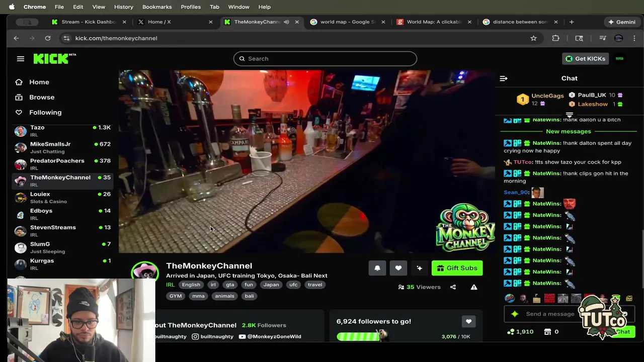
Task: Click the sparkle button beside Gift Subs
Action: pos(419,268)
